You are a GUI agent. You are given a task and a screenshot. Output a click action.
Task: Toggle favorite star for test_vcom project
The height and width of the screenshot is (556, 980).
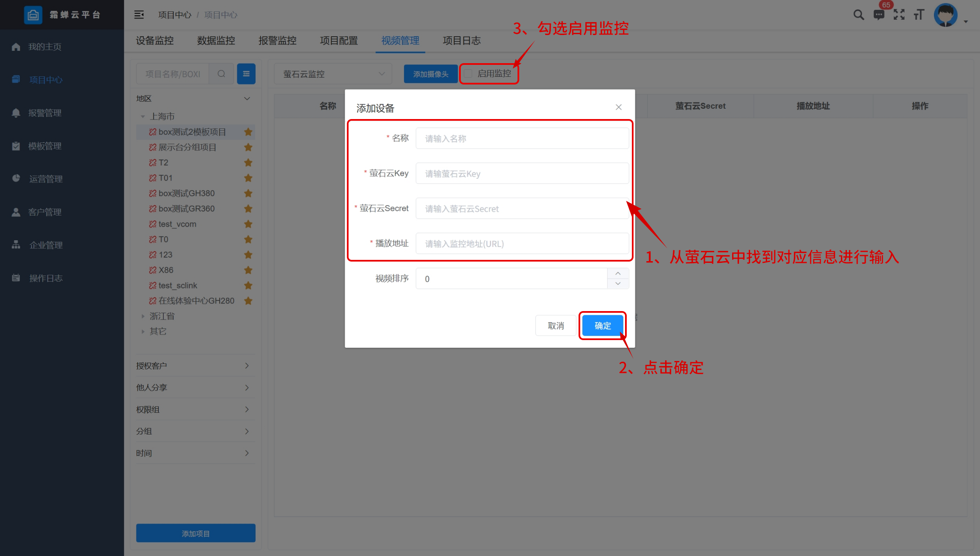pyautogui.click(x=248, y=224)
